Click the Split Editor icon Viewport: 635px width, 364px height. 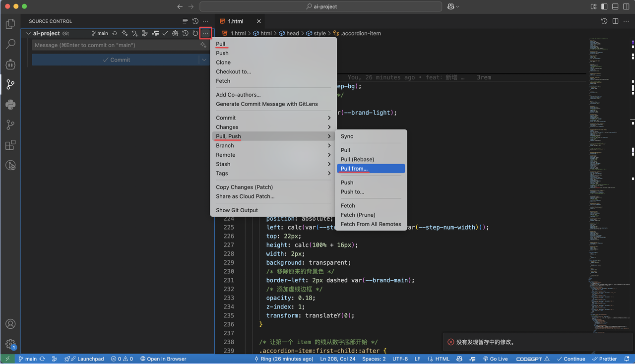tap(615, 21)
